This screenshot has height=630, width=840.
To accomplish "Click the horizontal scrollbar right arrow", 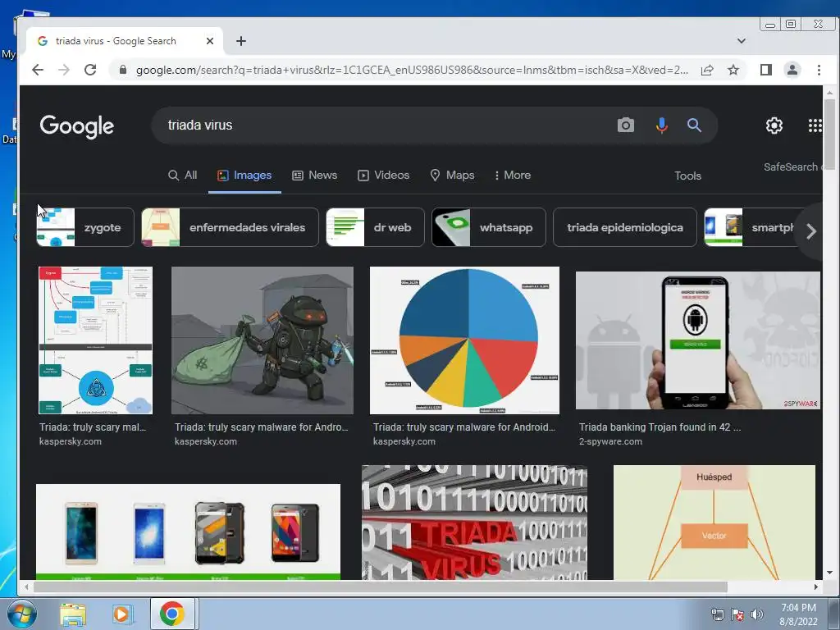I will [815, 587].
